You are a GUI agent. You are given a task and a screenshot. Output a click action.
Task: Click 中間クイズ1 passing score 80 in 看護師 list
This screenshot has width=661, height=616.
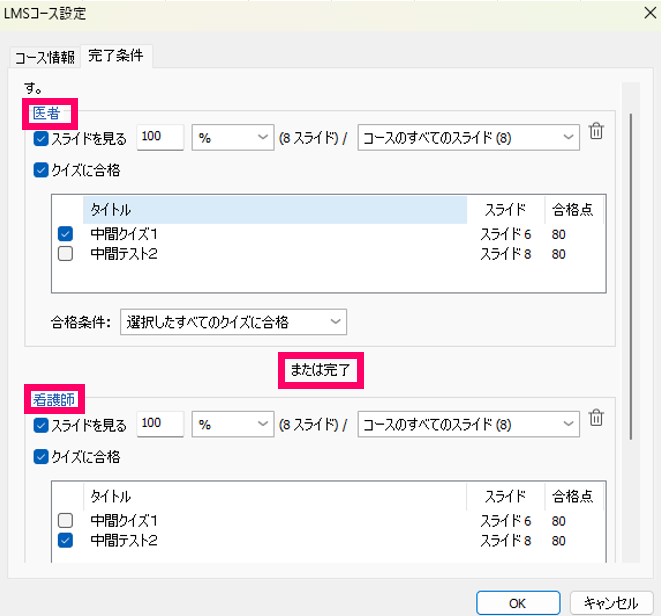(x=559, y=521)
